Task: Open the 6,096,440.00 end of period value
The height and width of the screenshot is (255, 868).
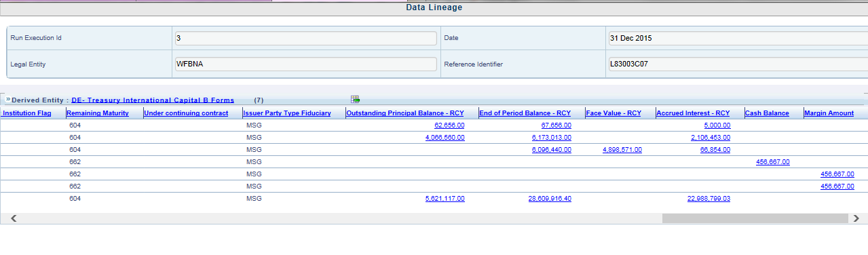Action: coord(552,150)
